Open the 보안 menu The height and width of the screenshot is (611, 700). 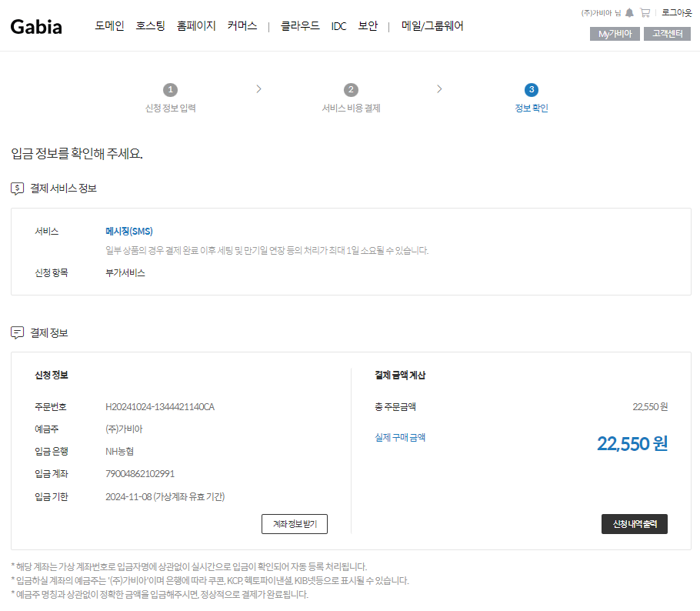click(x=368, y=26)
